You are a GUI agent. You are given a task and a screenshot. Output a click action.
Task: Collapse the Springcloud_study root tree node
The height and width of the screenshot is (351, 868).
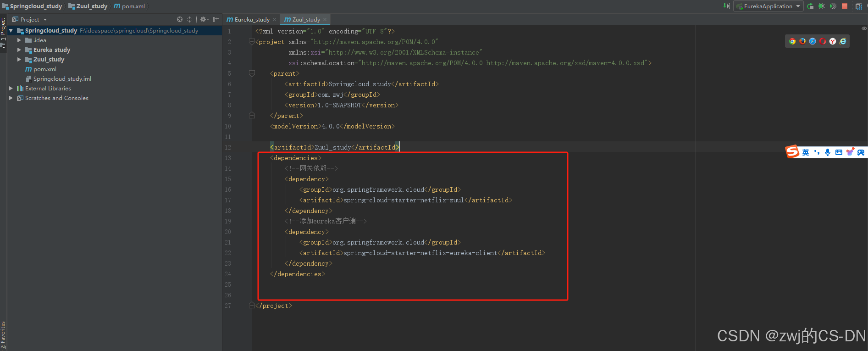(11, 30)
